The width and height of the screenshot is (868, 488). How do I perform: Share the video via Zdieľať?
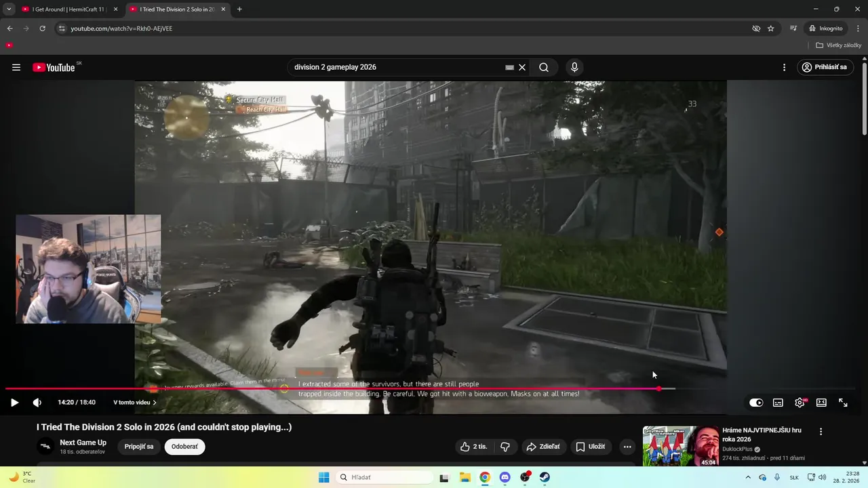point(543,447)
